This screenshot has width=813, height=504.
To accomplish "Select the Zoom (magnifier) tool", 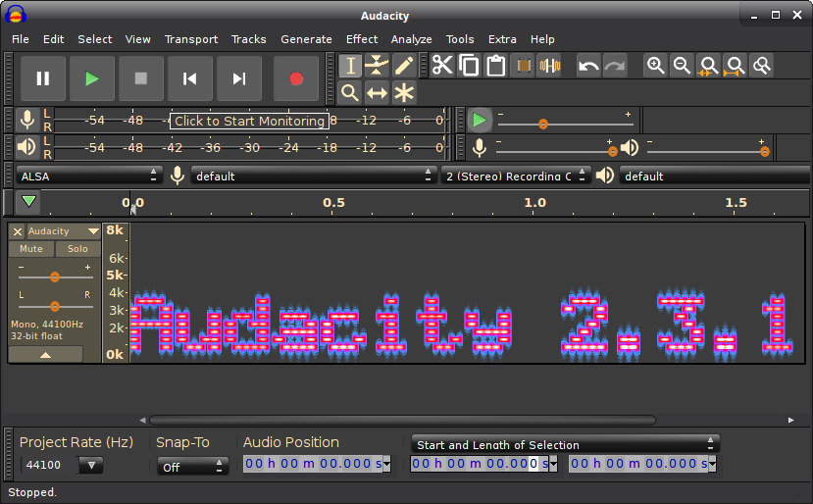I will click(x=350, y=93).
